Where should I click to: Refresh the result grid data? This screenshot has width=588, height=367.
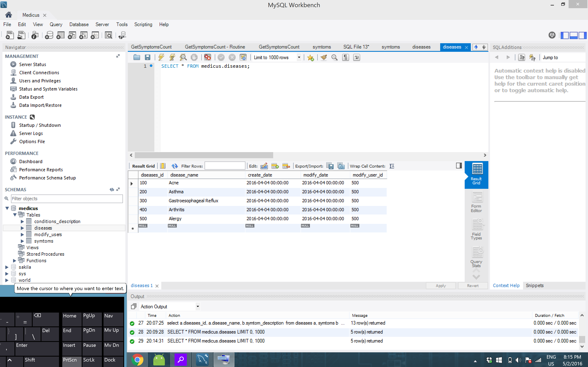click(174, 166)
